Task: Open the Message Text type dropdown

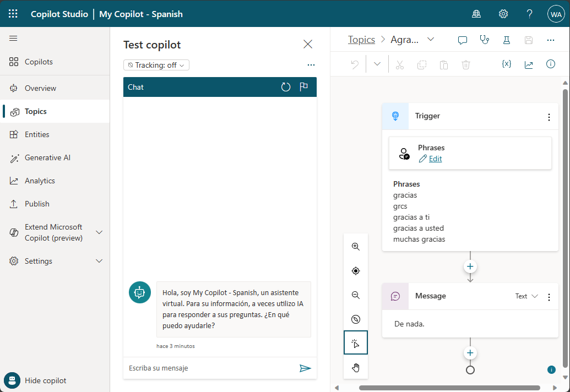Action: [526, 296]
